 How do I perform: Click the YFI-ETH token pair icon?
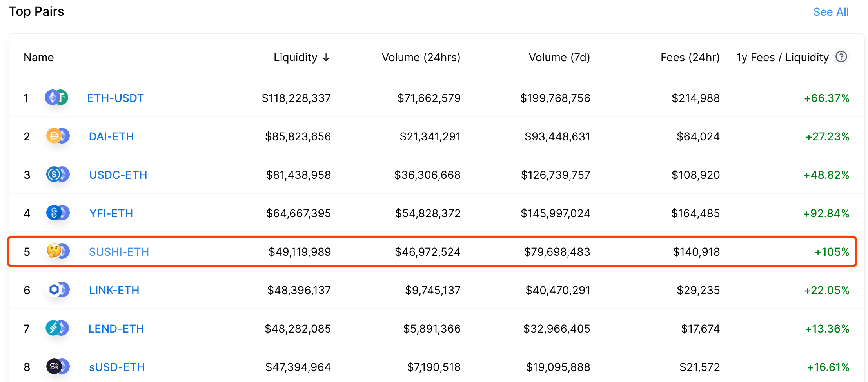click(x=58, y=213)
